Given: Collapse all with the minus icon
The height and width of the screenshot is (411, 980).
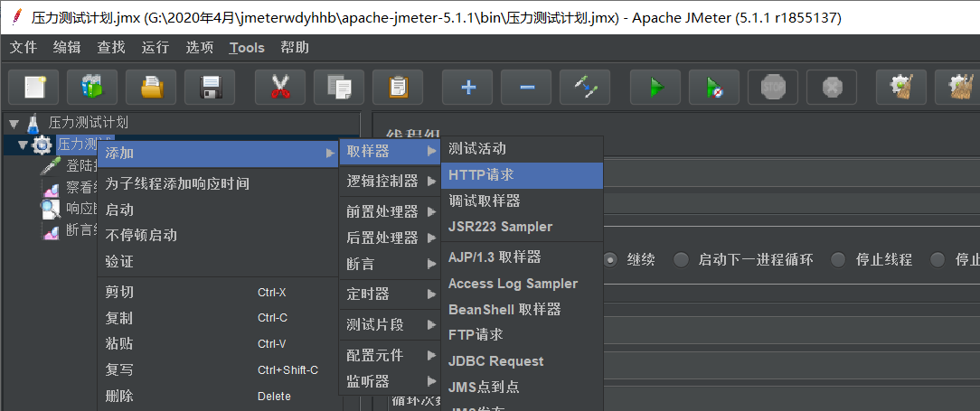Looking at the screenshot, I should [526, 87].
